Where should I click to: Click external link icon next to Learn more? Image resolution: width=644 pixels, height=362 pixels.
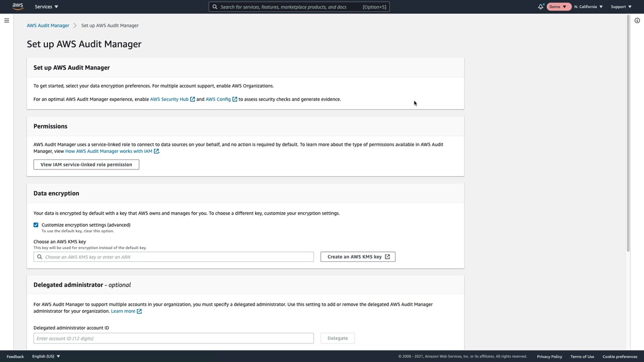point(139,311)
